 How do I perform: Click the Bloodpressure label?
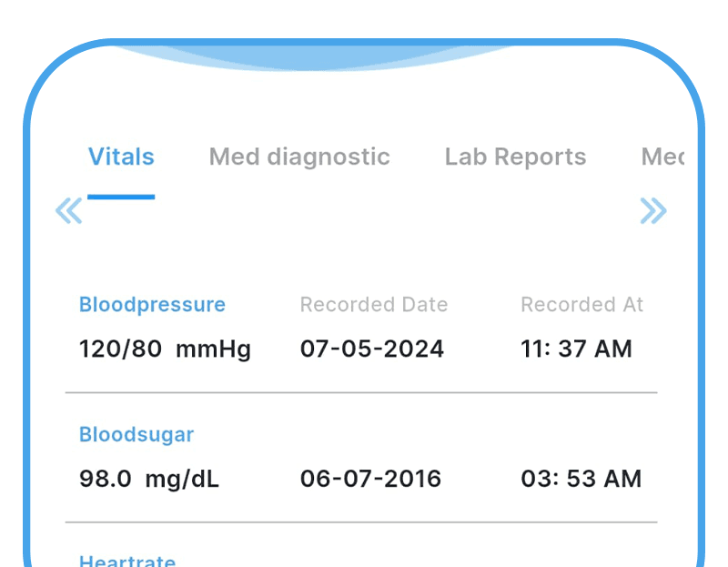(152, 305)
